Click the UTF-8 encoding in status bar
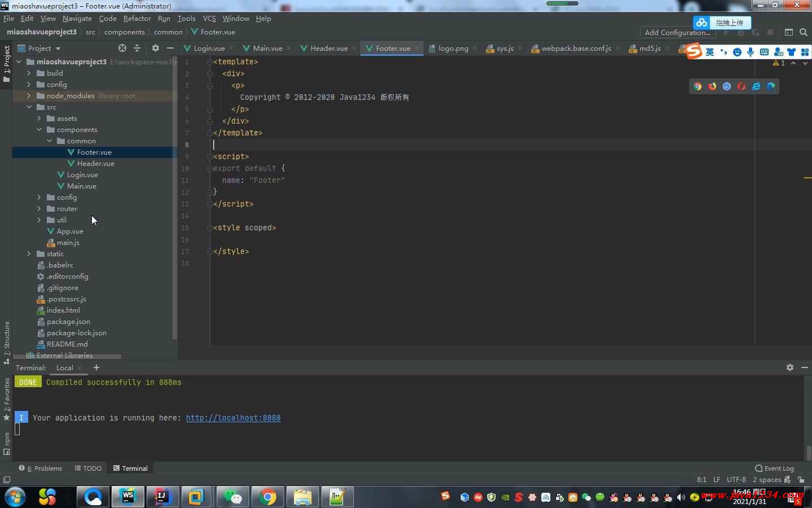Viewport: 812px width, 508px height. click(x=736, y=480)
